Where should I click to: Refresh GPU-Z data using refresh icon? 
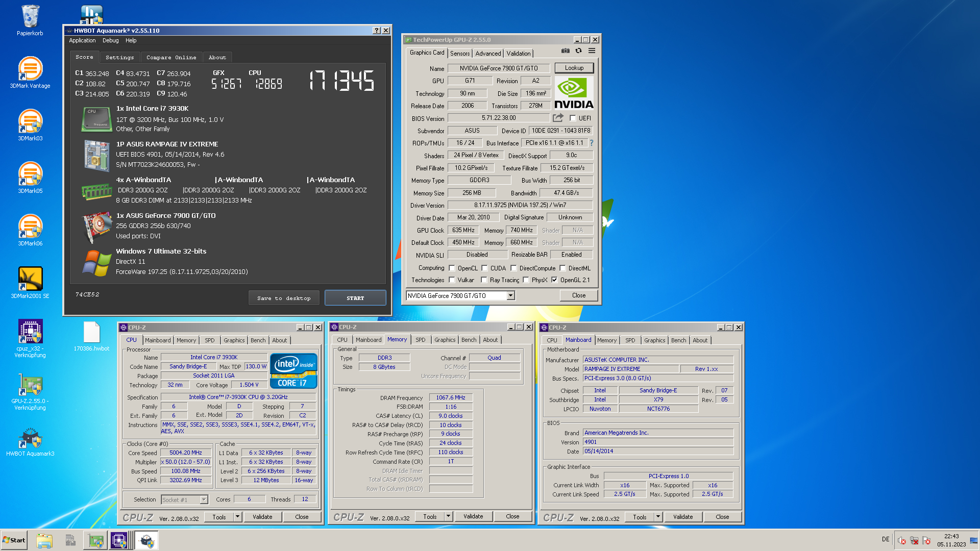[x=578, y=51]
